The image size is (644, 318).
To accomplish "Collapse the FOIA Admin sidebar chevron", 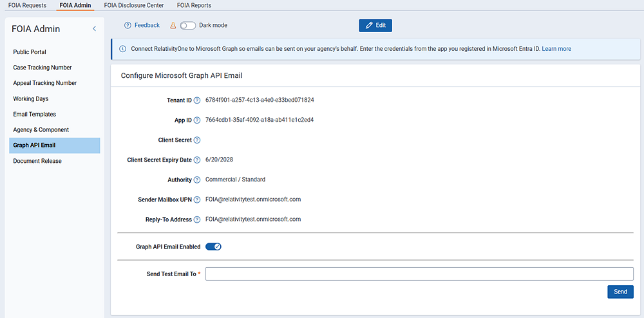I will point(94,29).
